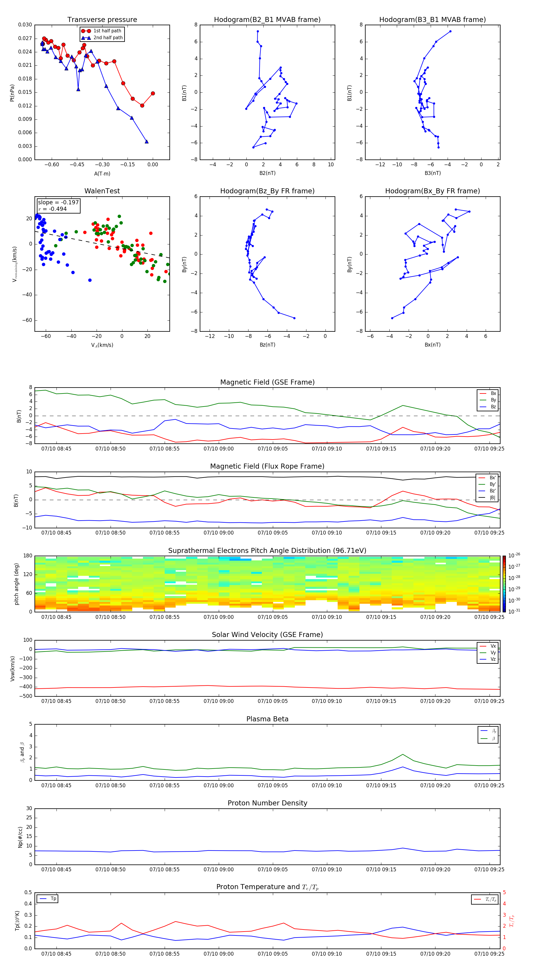Select the "1st half path" legend entry
This screenshot has height=980, width=535.
click(x=102, y=31)
